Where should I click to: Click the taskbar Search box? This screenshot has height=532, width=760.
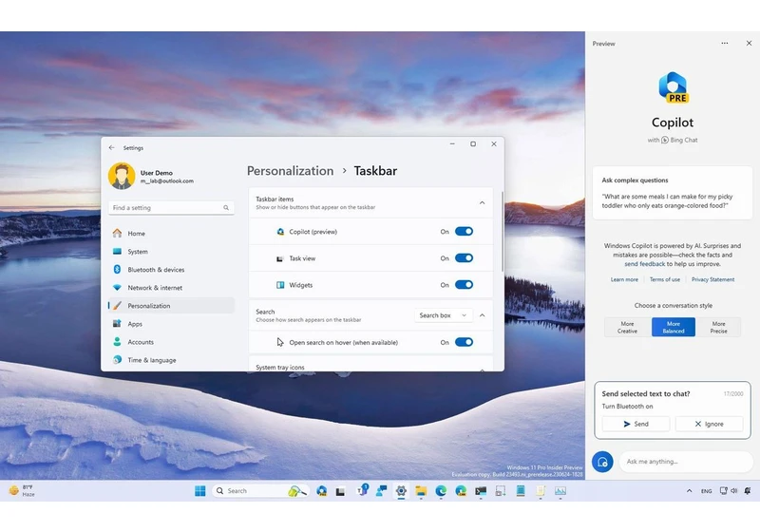point(259,491)
